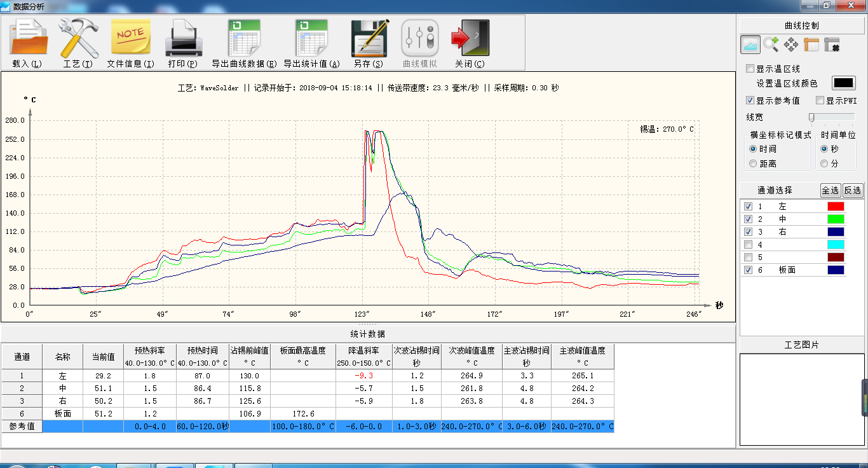Uncheck the 显示参考值 checkbox

tap(750, 100)
